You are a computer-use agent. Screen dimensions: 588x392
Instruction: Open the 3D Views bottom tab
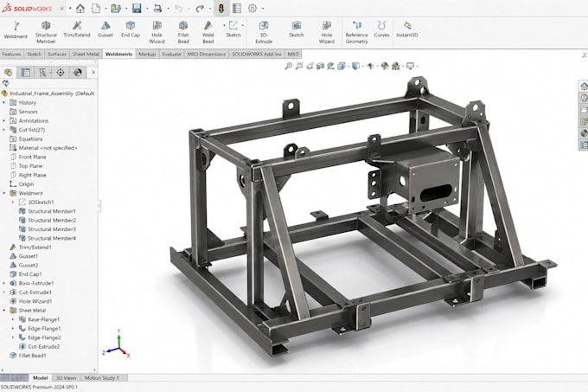pos(66,378)
